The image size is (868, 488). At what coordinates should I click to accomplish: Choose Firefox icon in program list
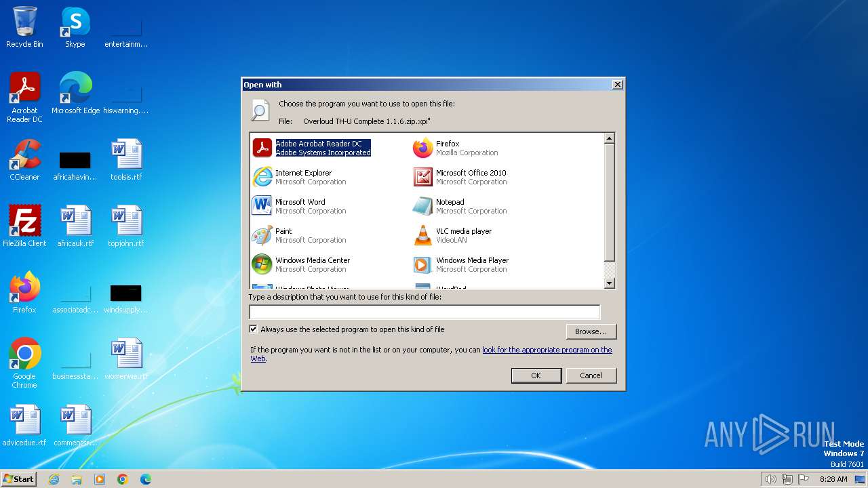click(x=422, y=148)
